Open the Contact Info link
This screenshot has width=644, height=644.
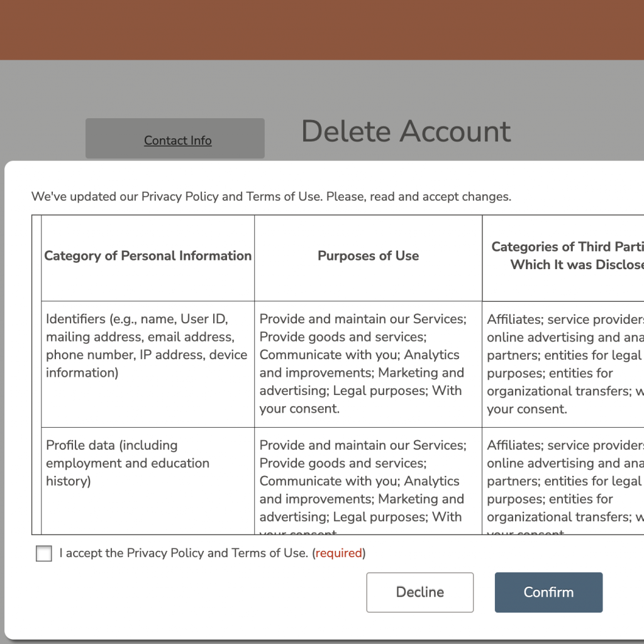(177, 140)
